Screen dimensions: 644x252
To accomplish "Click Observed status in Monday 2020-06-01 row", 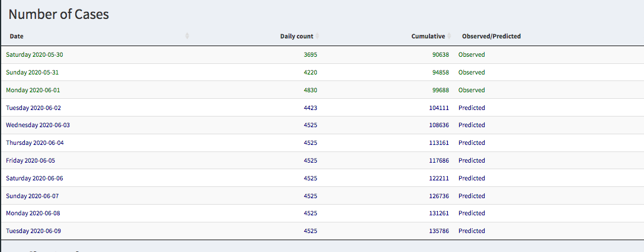I will click(472, 90).
